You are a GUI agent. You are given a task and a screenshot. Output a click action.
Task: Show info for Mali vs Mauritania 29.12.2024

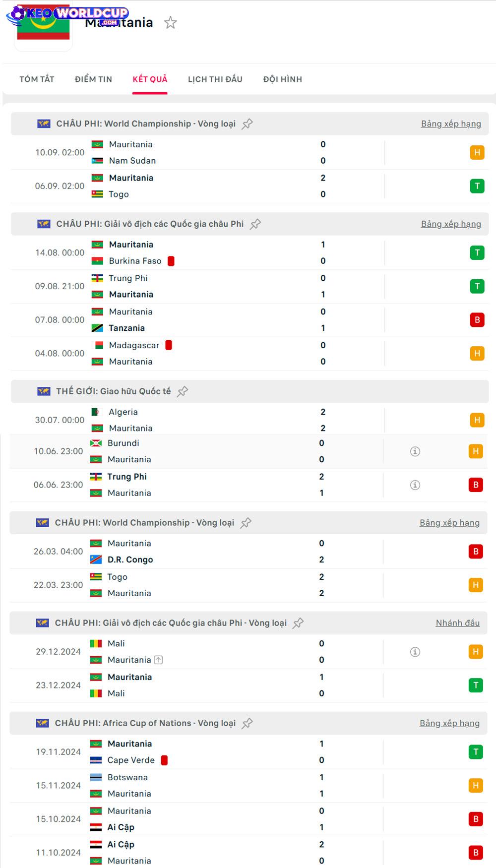click(x=415, y=652)
